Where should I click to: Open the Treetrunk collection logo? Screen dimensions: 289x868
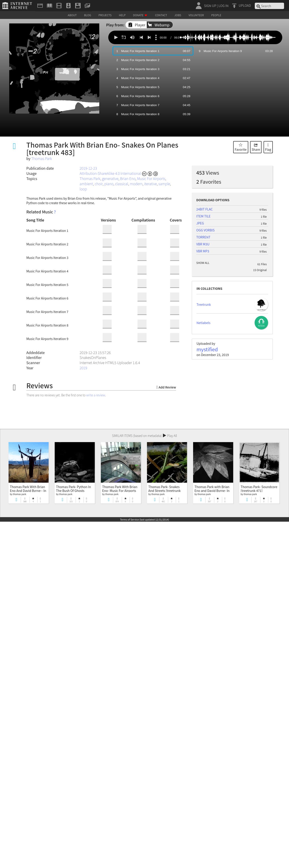261,305
